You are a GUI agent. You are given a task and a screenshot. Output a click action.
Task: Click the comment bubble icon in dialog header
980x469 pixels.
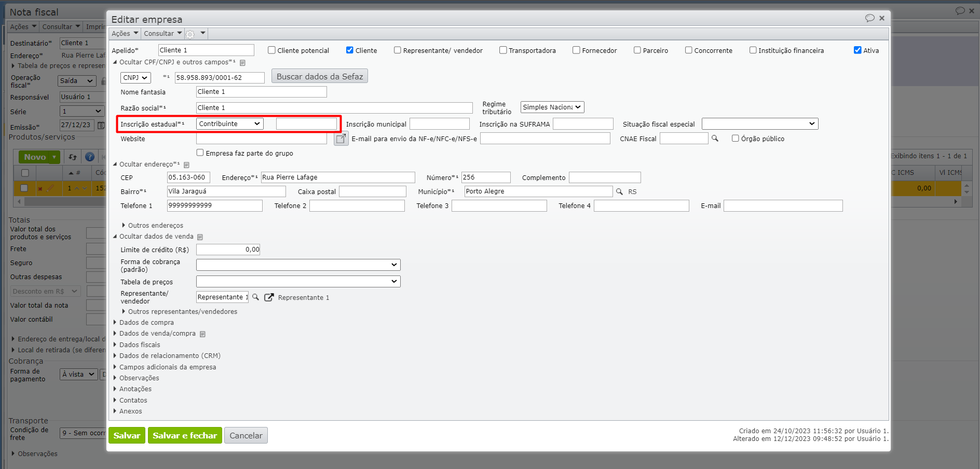(x=869, y=18)
